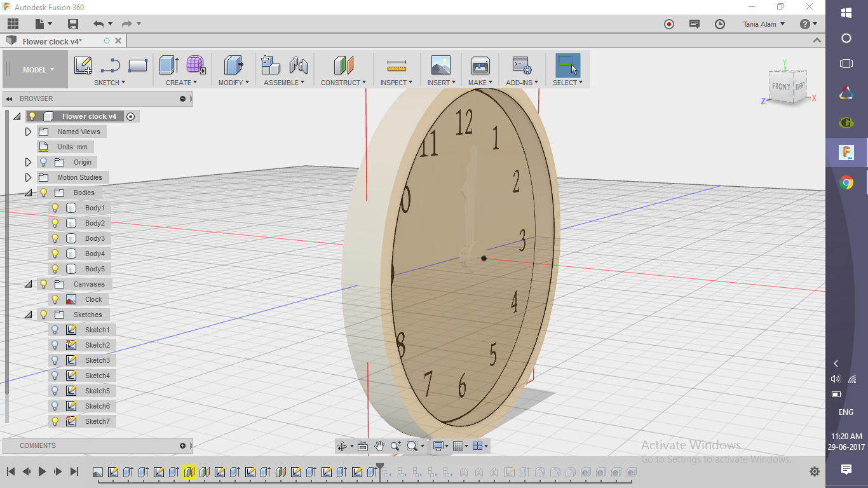Image resolution: width=868 pixels, height=488 pixels.
Task: Expand the Named Views folder
Action: point(28,132)
